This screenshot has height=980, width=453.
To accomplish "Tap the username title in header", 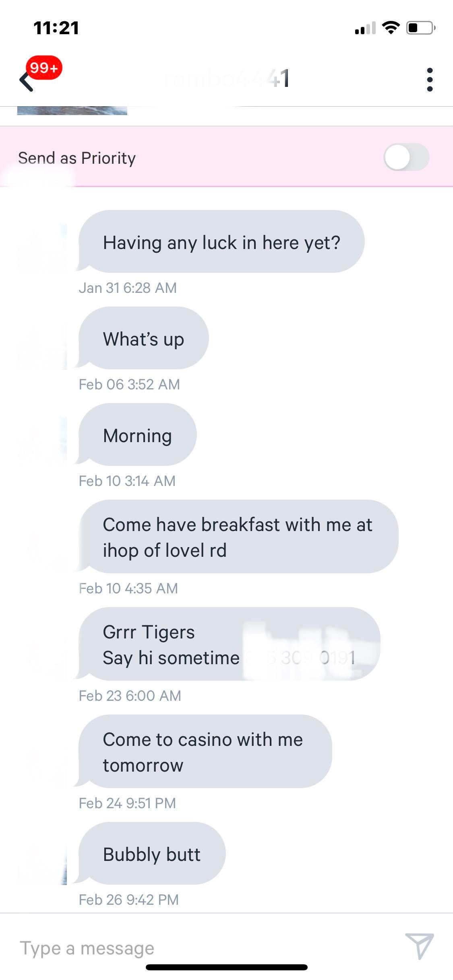I will pos(226,78).
